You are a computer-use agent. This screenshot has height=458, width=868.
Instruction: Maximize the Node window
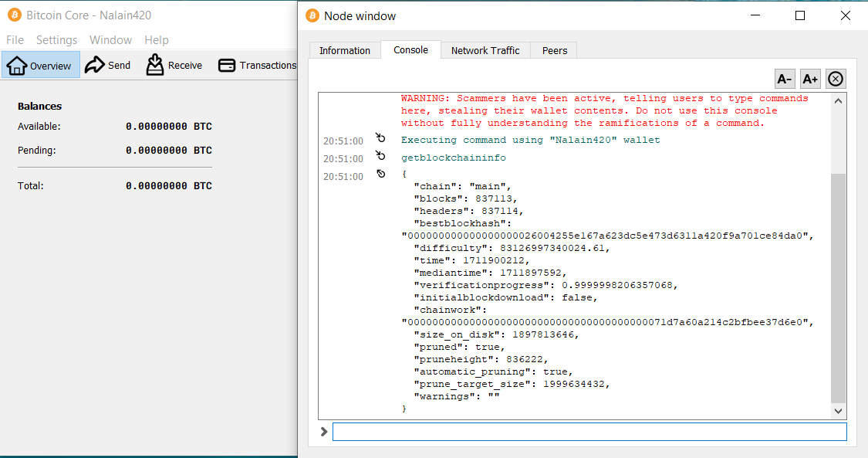point(800,15)
